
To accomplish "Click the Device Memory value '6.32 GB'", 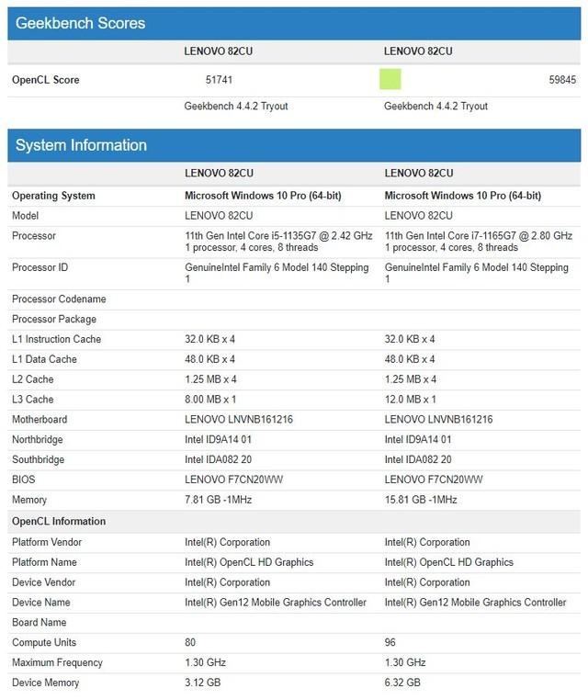I will pos(402,683).
